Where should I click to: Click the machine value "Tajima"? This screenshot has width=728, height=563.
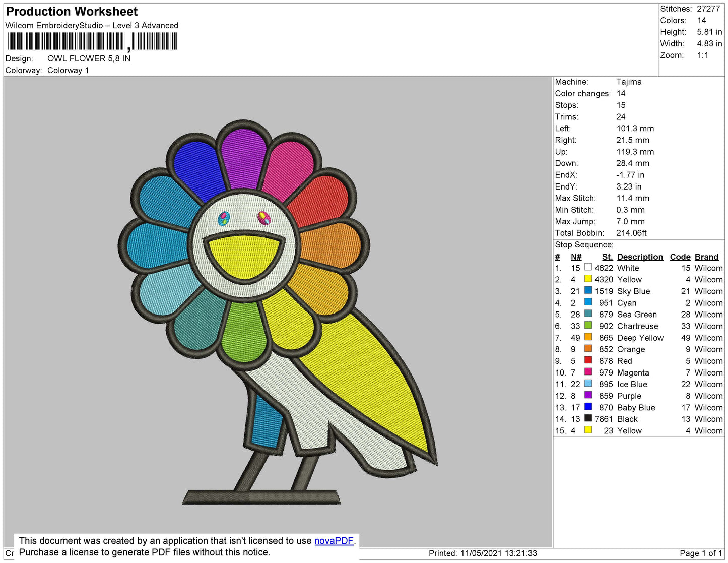click(x=629, y=82)
